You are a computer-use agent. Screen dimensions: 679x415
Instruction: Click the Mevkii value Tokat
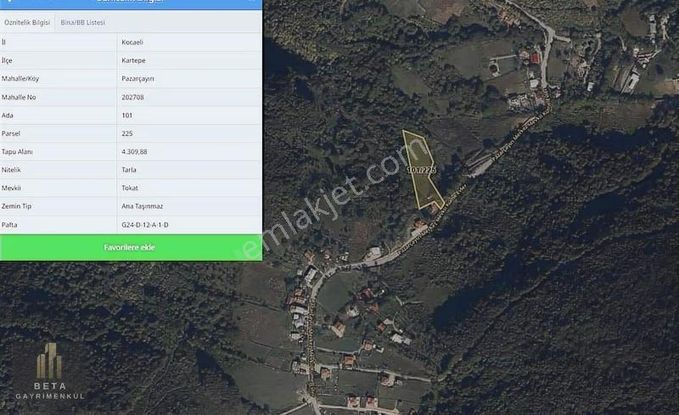[130, 188]
